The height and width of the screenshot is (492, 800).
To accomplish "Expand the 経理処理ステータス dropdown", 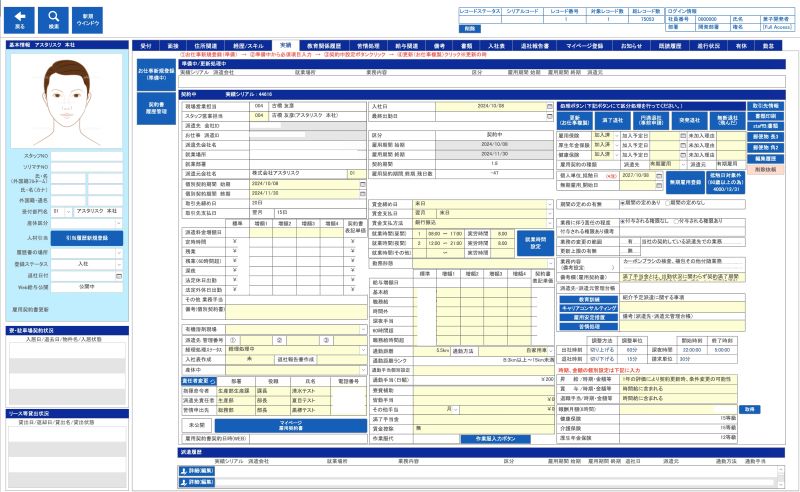I will coord(363,350).
